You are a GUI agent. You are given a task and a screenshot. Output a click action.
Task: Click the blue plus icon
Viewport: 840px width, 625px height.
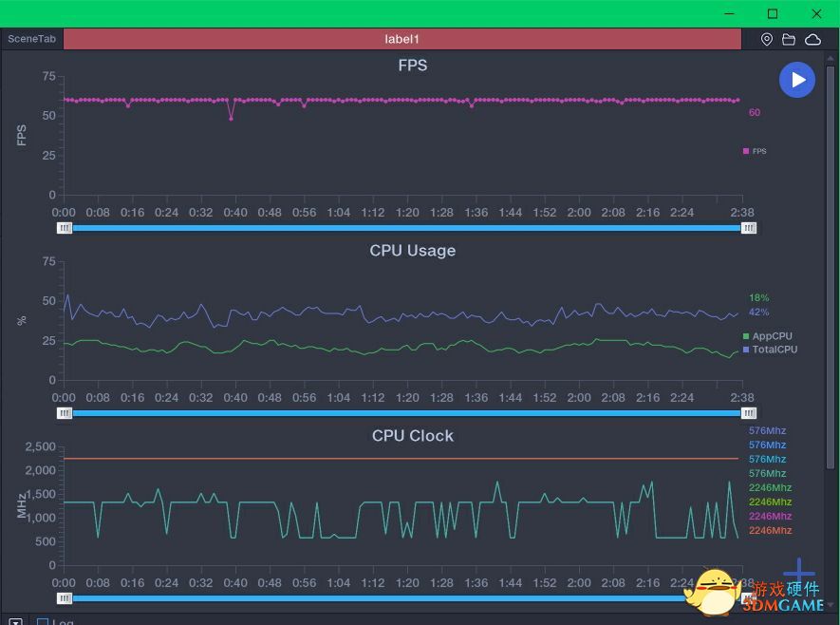pyautogui.click(x=799, y=573)
